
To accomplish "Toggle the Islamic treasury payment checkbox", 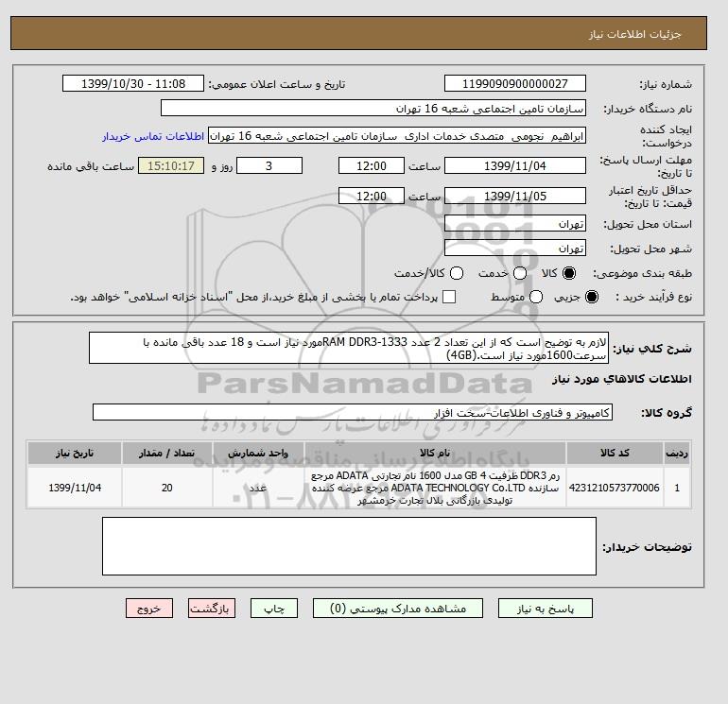I will pos(449,297).
